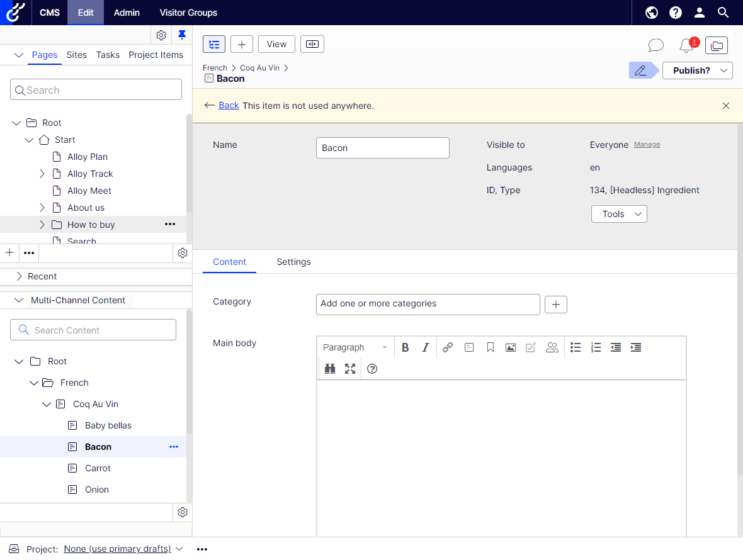Click the Back link in the notice bar
The height and width of the screenshot is (560, 743).
(x=229, y=106)
